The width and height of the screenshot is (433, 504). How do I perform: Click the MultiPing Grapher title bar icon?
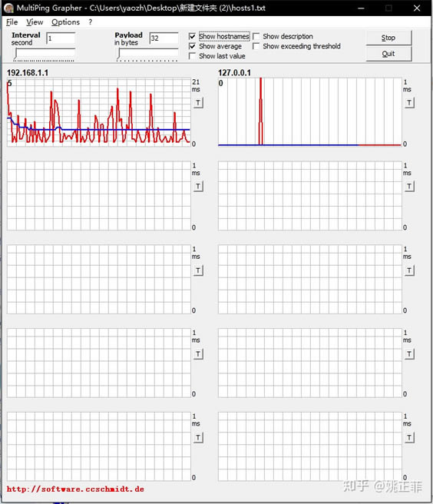click(9, 8)
